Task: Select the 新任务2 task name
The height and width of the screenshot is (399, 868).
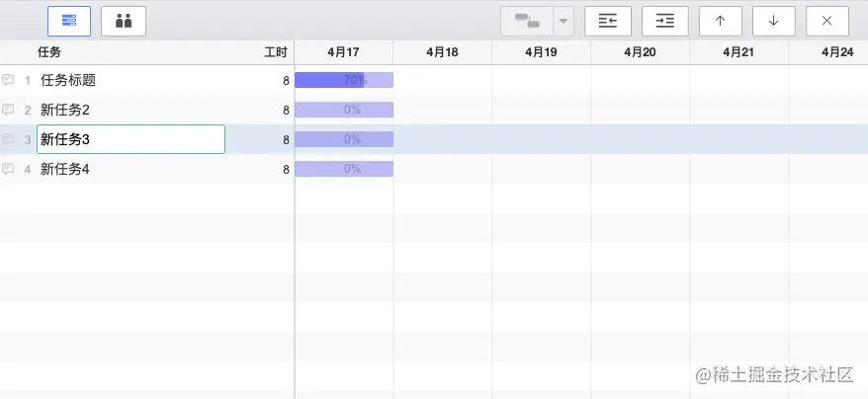Action: [x=65, y=111]
